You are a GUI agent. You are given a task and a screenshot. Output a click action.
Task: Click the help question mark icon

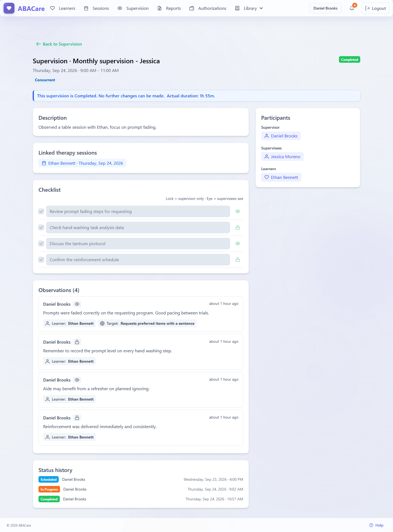[371, 525]
